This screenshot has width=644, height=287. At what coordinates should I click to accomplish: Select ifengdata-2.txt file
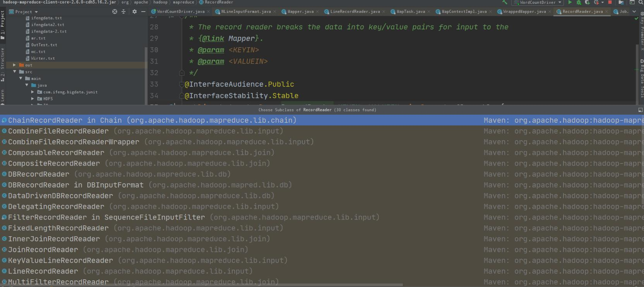49,31
